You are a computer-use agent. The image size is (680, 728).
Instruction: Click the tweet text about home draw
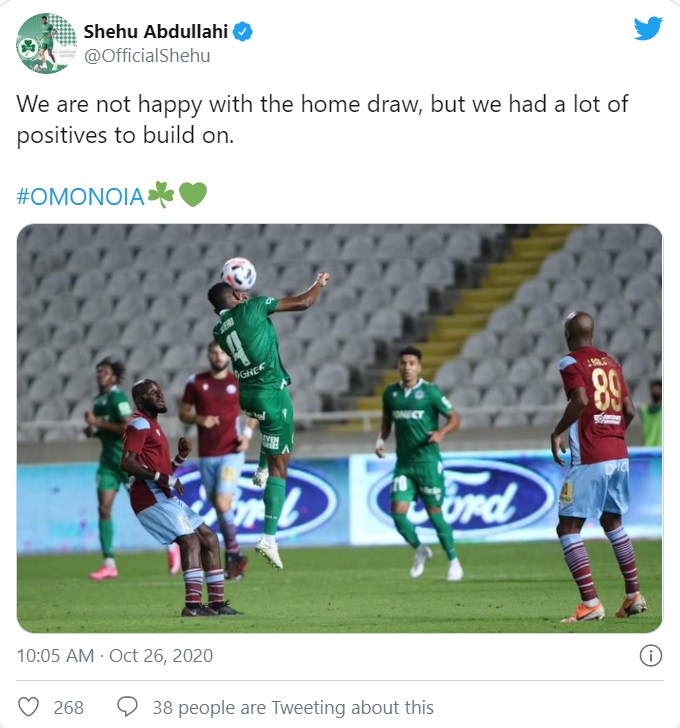point(322,119)
